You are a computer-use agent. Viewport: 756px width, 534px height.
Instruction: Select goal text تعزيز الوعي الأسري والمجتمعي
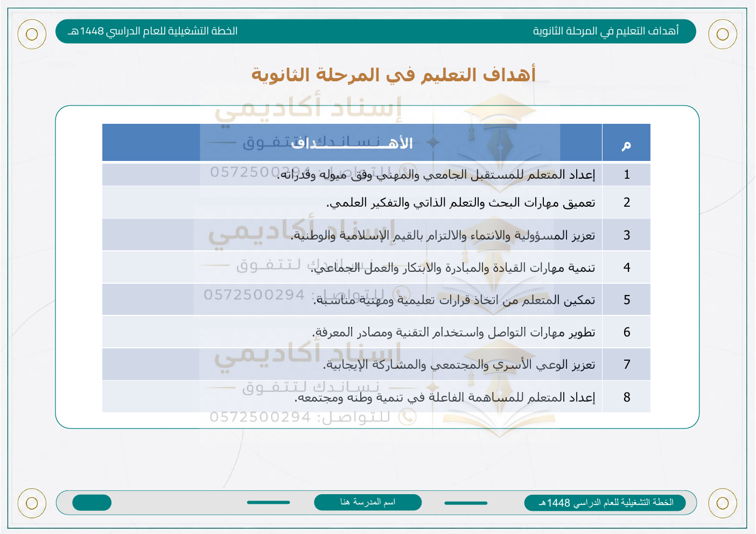513,365
